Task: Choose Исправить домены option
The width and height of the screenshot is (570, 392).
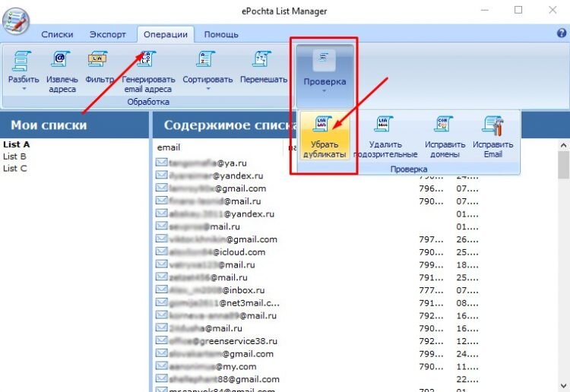Action: point(445,137)
